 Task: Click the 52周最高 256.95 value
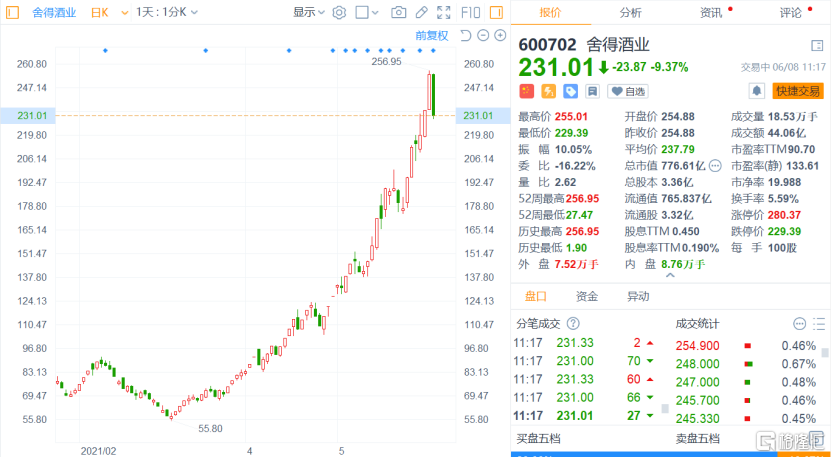[x=582, y=199]
